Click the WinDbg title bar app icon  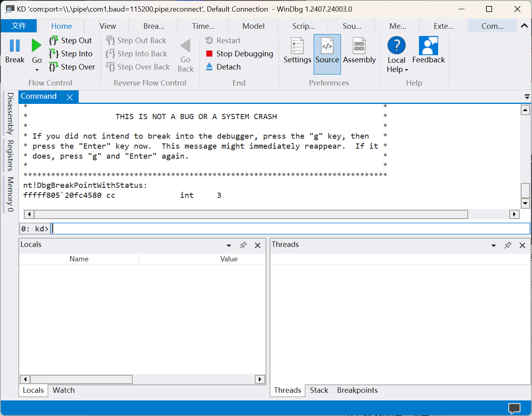coord(10,9)
